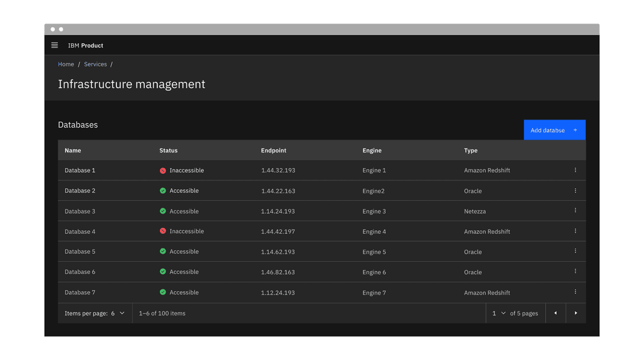This screenshot has width=644, height=362.
Task: Open overflow menu for Database 4
Action: click(x=575, y=231)
